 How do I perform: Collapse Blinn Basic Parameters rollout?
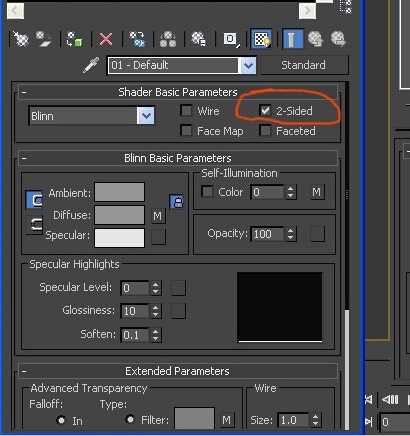pyautogui.click(x=24, y=158)
